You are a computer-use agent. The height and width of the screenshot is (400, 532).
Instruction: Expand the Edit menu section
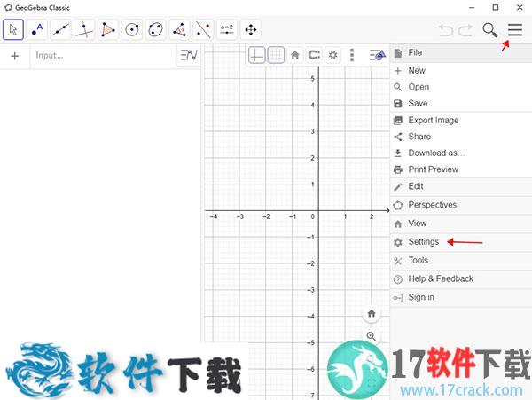461,186
